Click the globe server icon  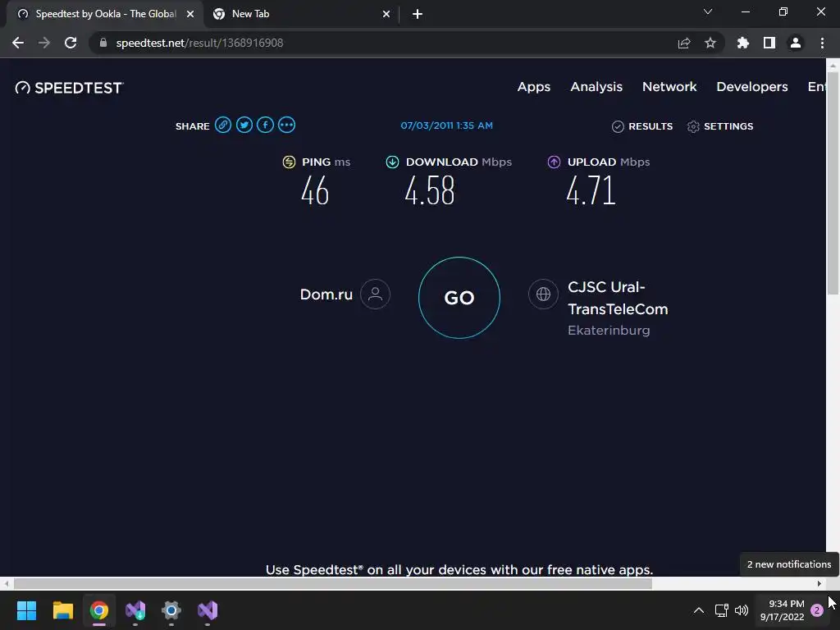[543, 294]
